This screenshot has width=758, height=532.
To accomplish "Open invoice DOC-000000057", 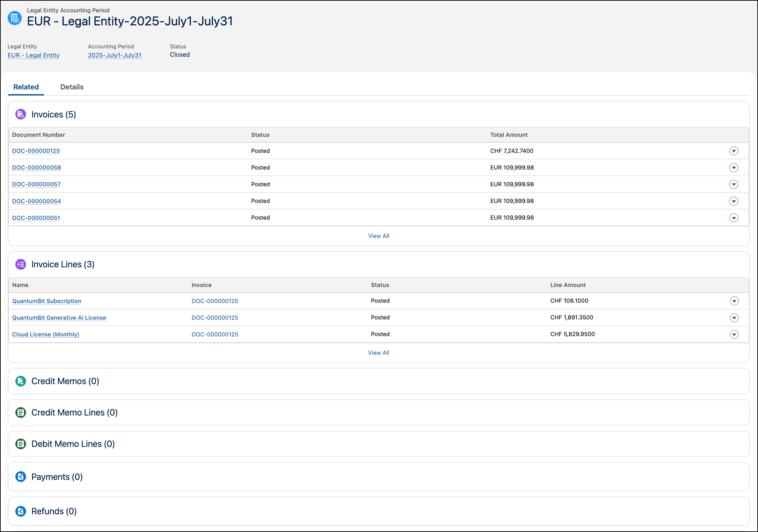I will 36,184.
